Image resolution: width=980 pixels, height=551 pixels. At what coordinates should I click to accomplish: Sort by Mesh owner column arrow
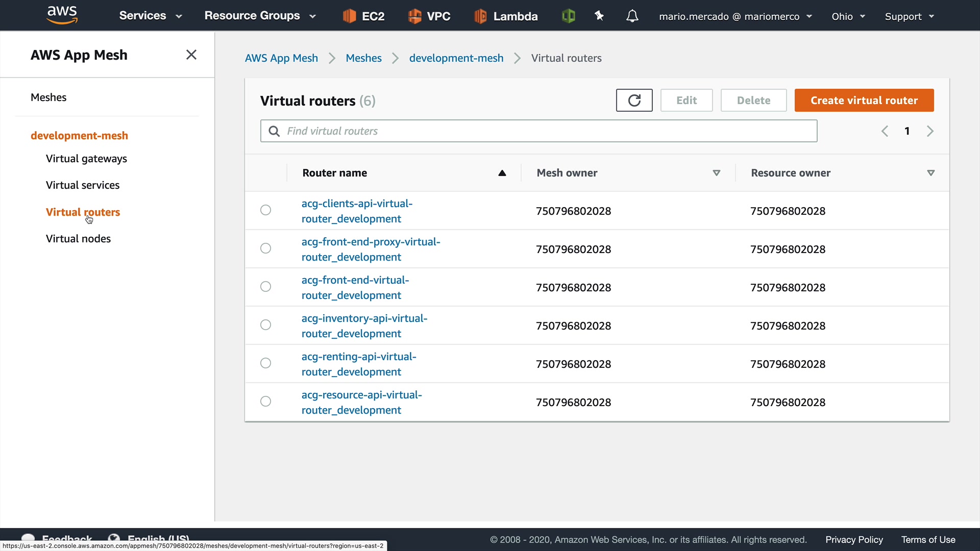click(716, 173)
